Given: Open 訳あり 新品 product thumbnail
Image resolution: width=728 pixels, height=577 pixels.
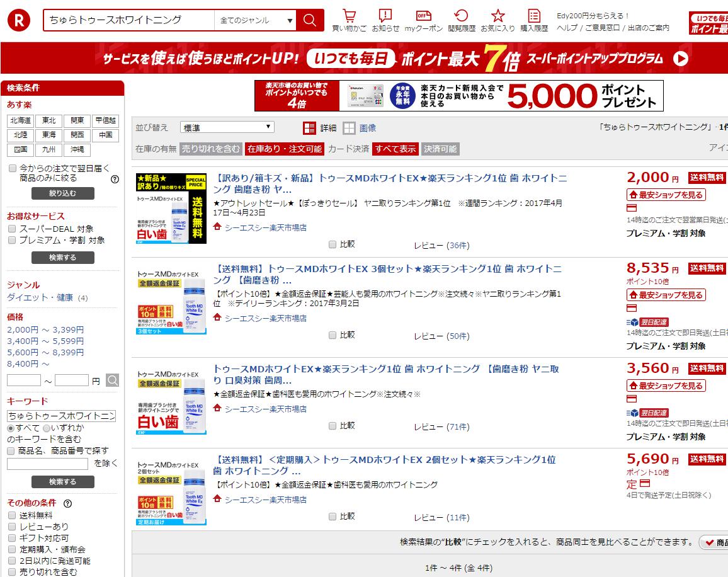Looking at the screenshot, I should [x=171, y=209].
